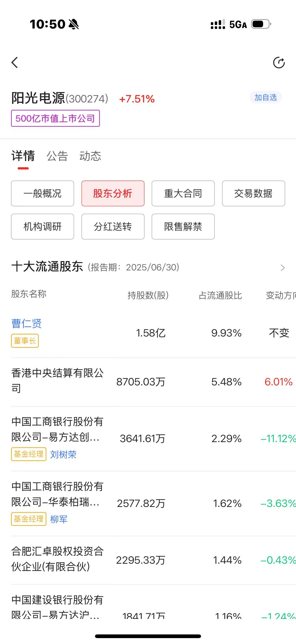The width and height of the screenshot is (296, 644).
Task: Tap the 500亿市值上市公司 tag
Action: click(55, 118)
